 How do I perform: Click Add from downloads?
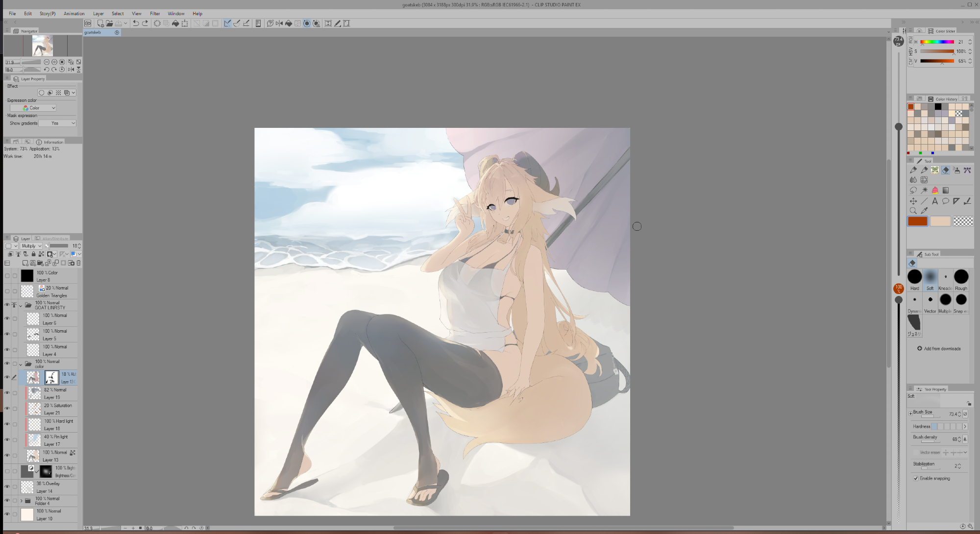939,348
